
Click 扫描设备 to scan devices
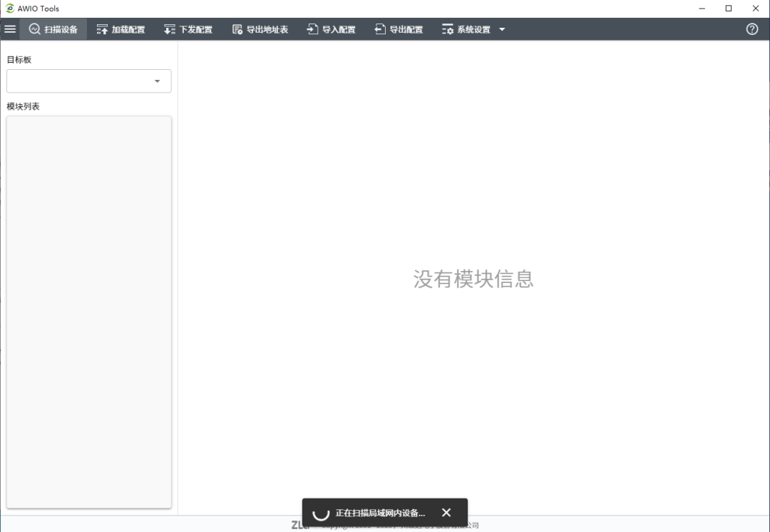click(53, 29)
